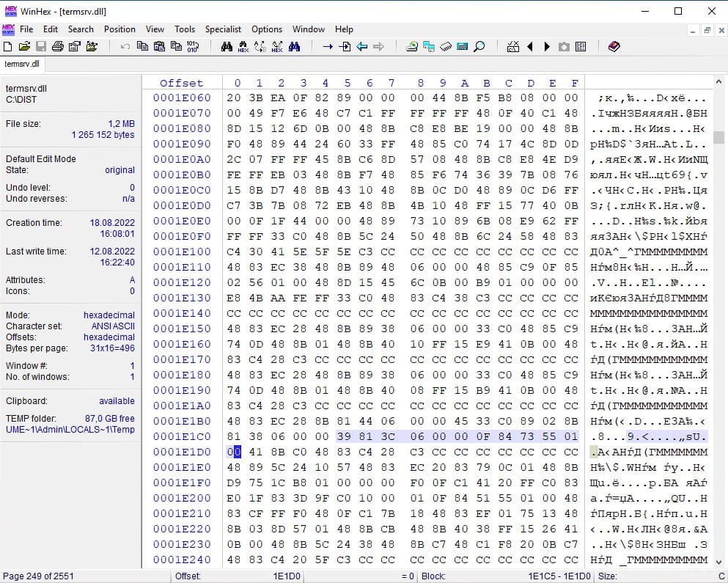This screenshot has height=583, width=728.
Task: Click the Offsets hexadecimal value
Action: (109, 337)
